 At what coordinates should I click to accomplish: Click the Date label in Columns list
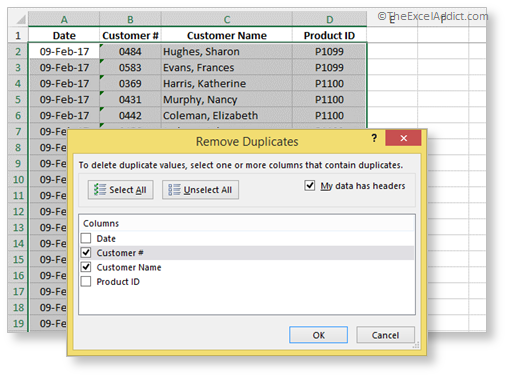coord(106,239)
